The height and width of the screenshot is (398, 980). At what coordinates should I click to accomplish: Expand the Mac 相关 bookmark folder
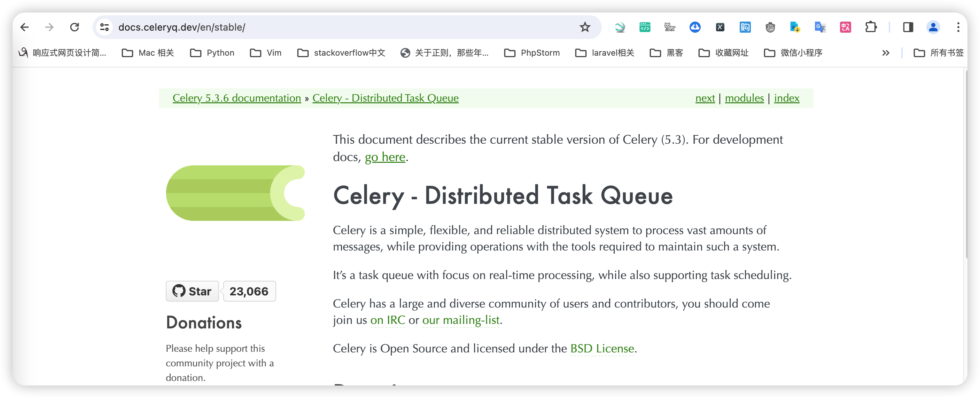148,53
